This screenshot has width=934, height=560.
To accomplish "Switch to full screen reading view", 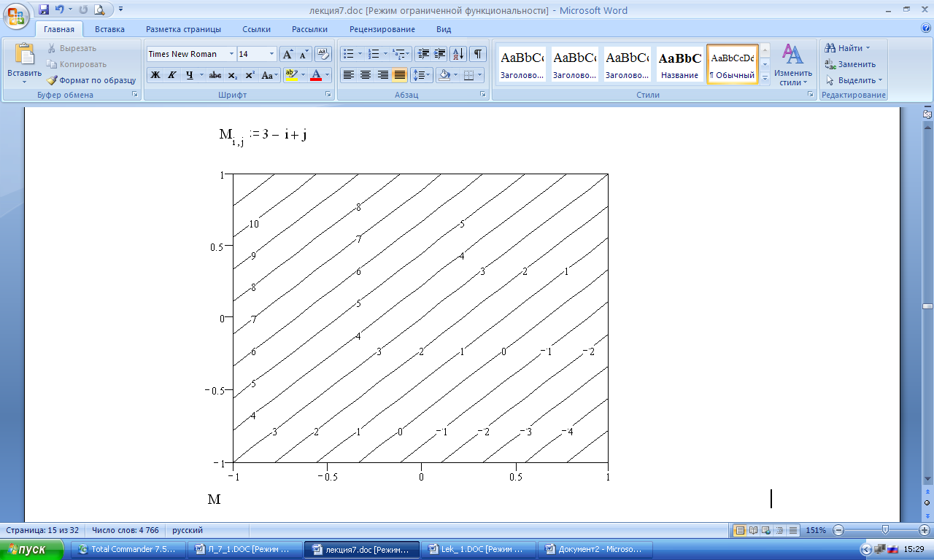I will point(753,530).
